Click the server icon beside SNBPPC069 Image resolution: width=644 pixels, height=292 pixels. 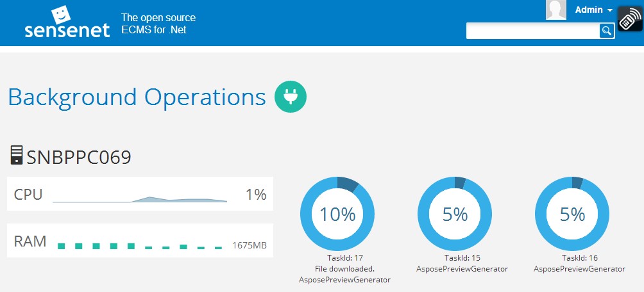coord(16,155)
